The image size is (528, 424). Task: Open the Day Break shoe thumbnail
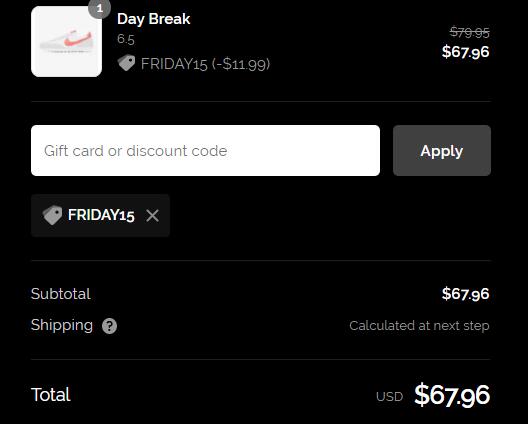pos(66,41)
